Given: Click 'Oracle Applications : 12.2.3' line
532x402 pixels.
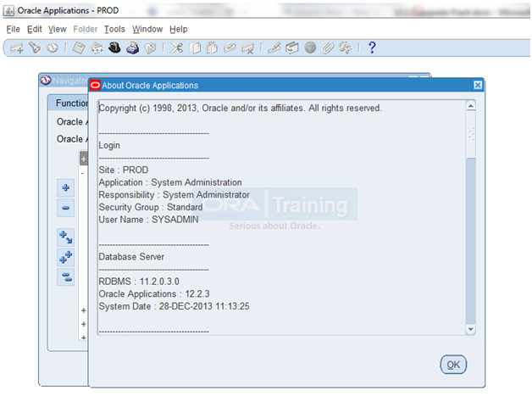Looking at the screenshot, I should (154, 294).
